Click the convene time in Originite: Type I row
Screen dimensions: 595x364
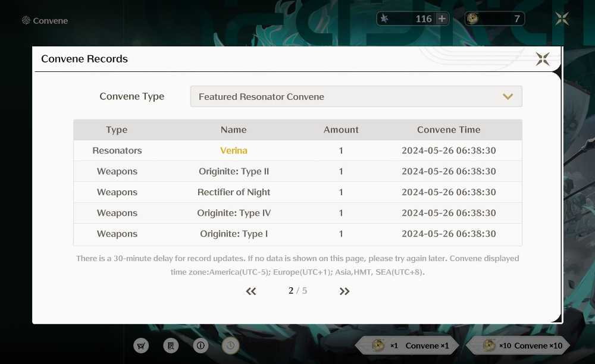pos(449,234)
